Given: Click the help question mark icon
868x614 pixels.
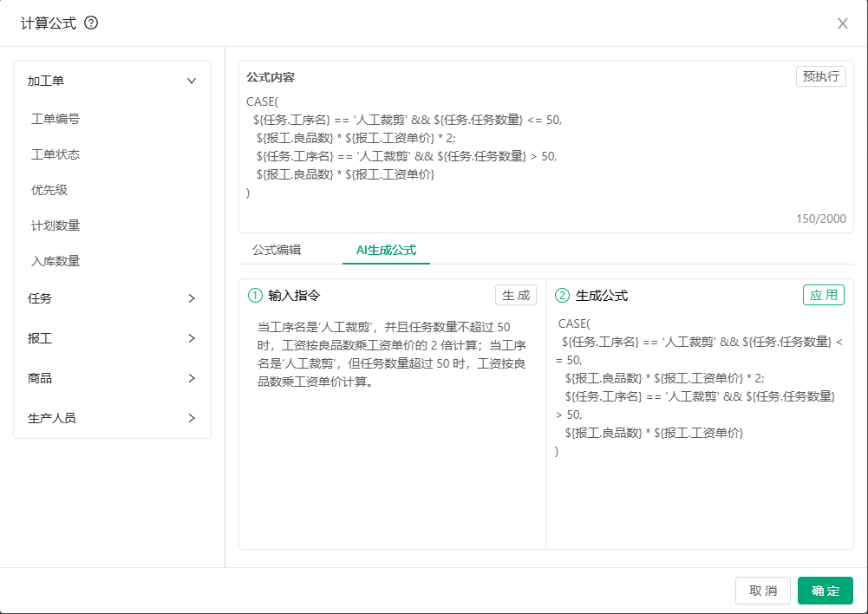Looking at the screenshot, I should [x=91, y=23].
